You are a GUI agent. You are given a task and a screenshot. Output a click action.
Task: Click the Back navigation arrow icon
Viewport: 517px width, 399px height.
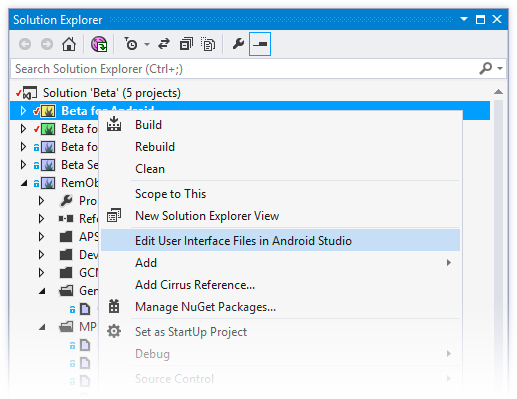point(25,44)
